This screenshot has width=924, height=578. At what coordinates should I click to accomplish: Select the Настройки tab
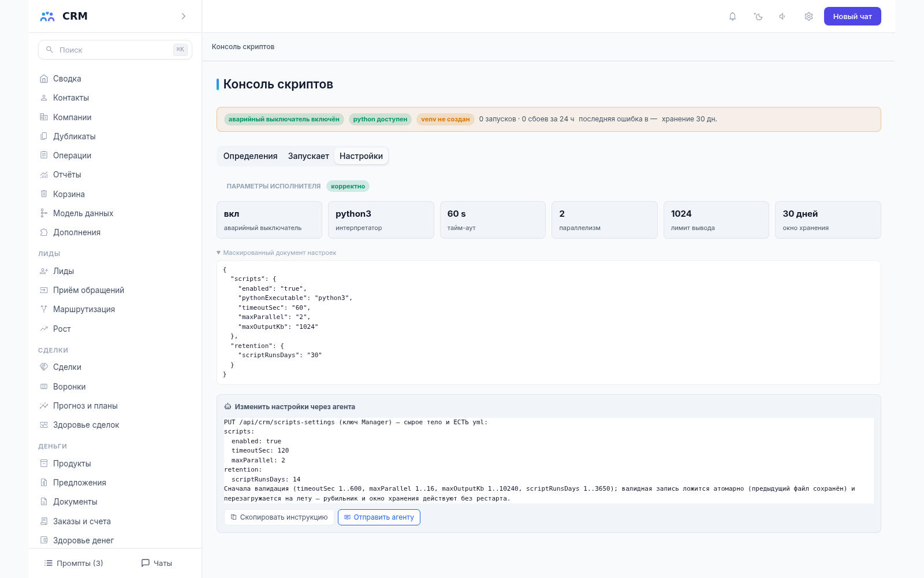[361, 156]
